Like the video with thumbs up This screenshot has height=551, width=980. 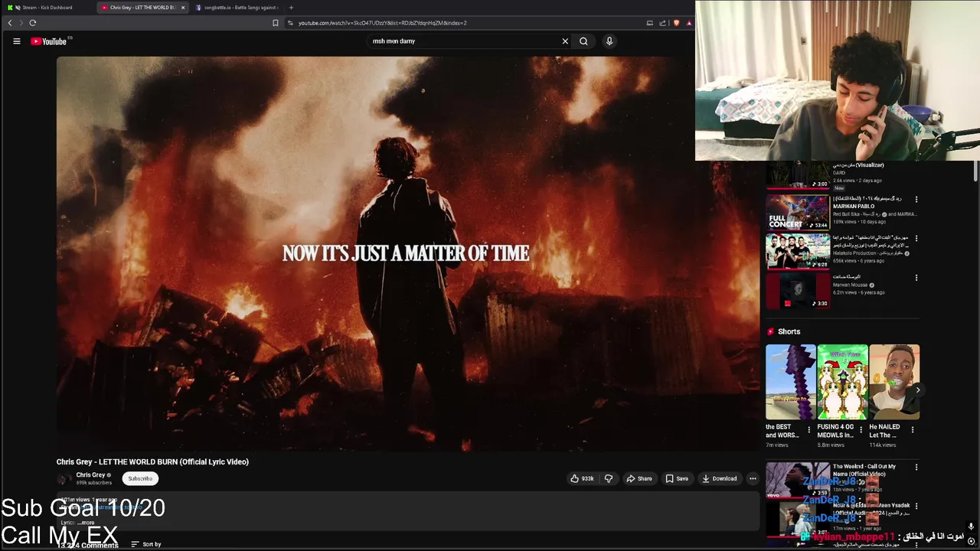(582, 478)
